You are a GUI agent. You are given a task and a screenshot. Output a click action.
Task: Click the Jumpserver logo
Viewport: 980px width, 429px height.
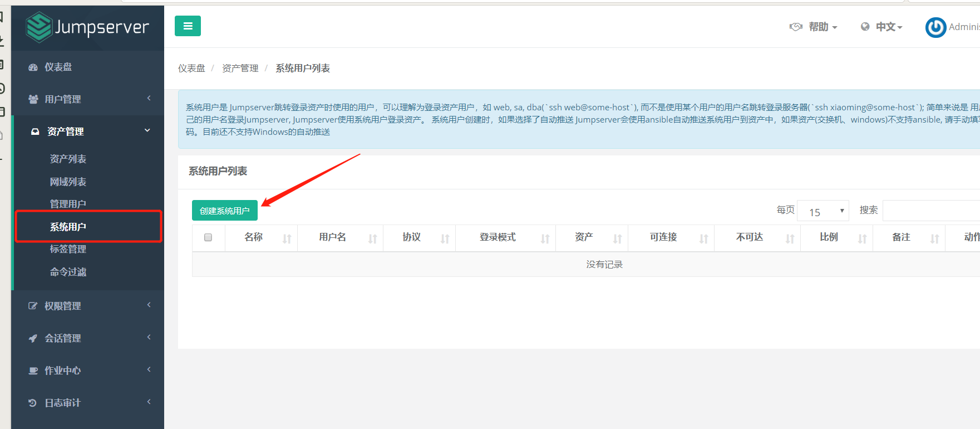tap(88, 27)
